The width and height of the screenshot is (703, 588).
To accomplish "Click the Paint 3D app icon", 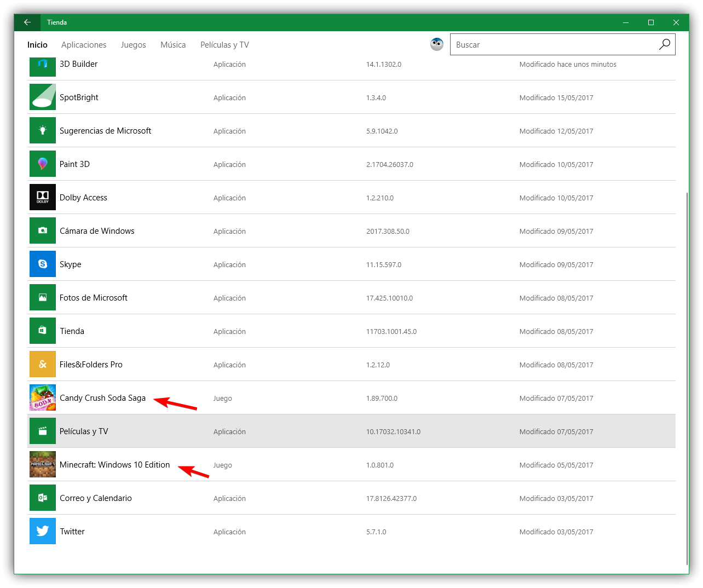I will (x=43, y=164).
